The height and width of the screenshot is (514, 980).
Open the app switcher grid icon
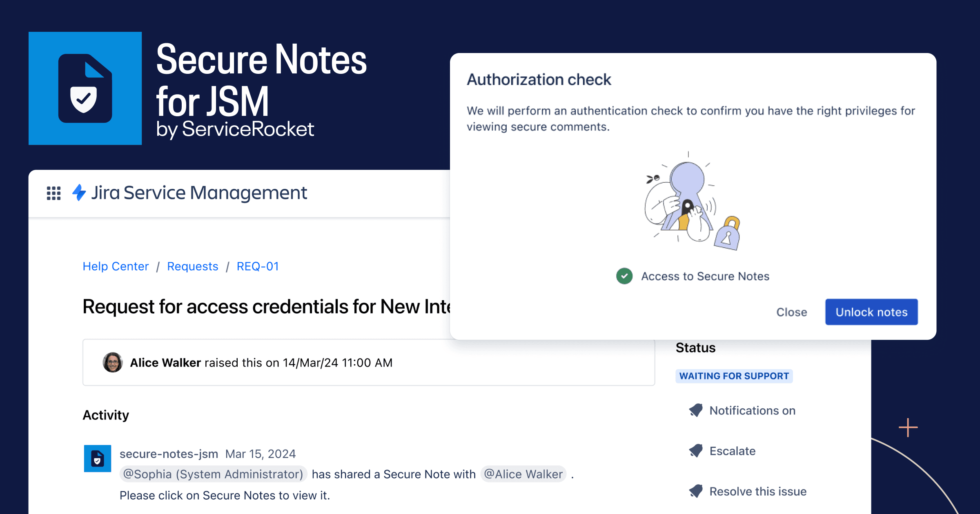coord(53,193)
